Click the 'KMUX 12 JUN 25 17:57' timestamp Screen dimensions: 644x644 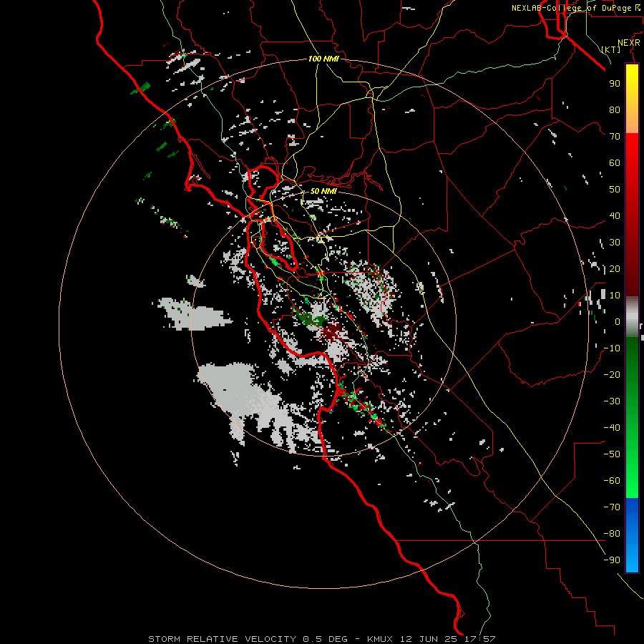[x=431, y=639]
